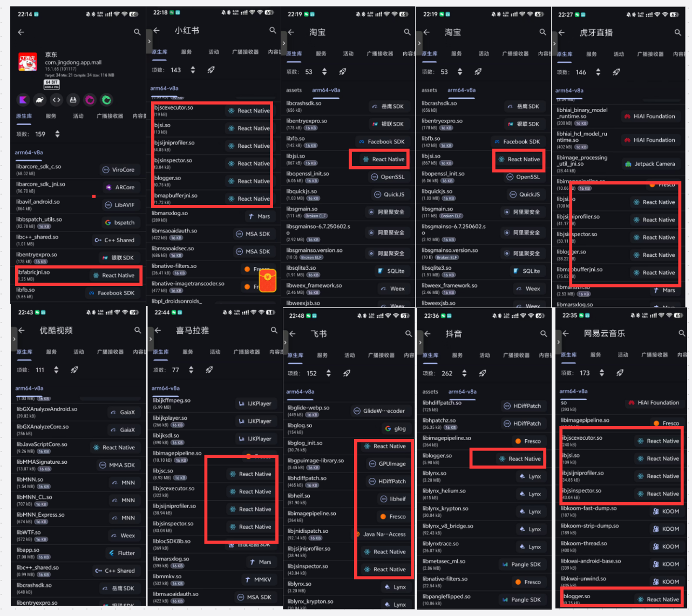
Task: Expand the side handle chevron on the 小红书 panel
Action: point(148,41)
